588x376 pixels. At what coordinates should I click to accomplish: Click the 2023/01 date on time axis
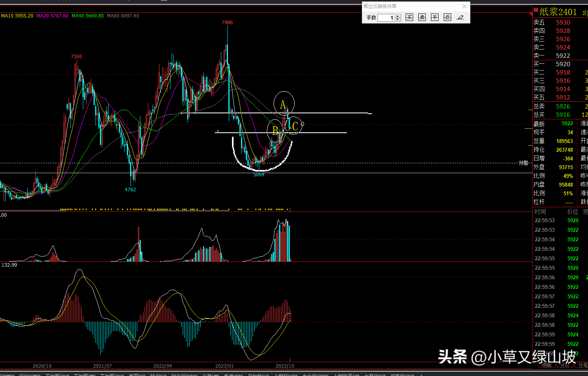224,366
